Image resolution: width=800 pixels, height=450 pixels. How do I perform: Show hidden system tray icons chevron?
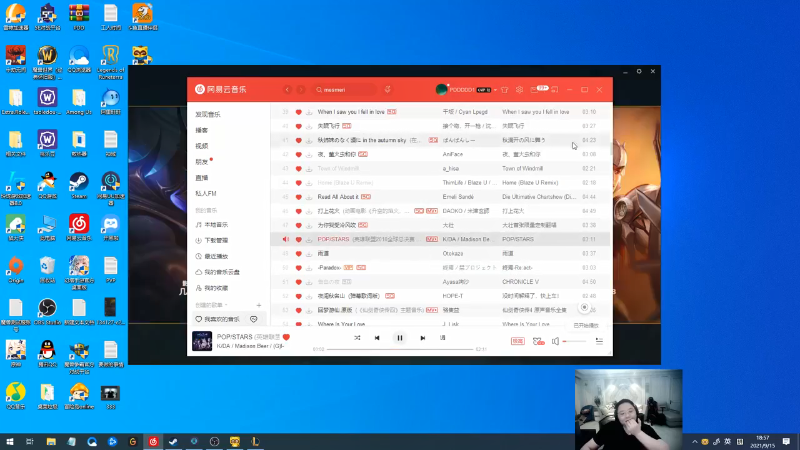[694, 442]
